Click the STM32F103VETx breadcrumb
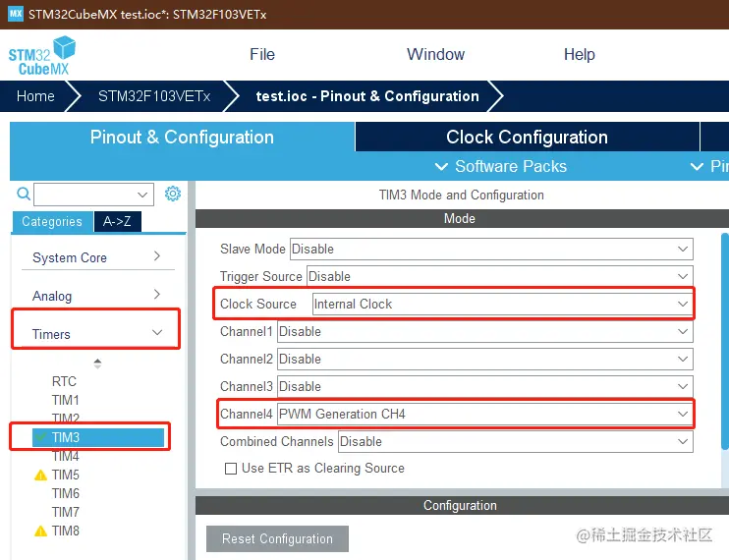Screen dimensions: 729x560 tap(154, 96)
